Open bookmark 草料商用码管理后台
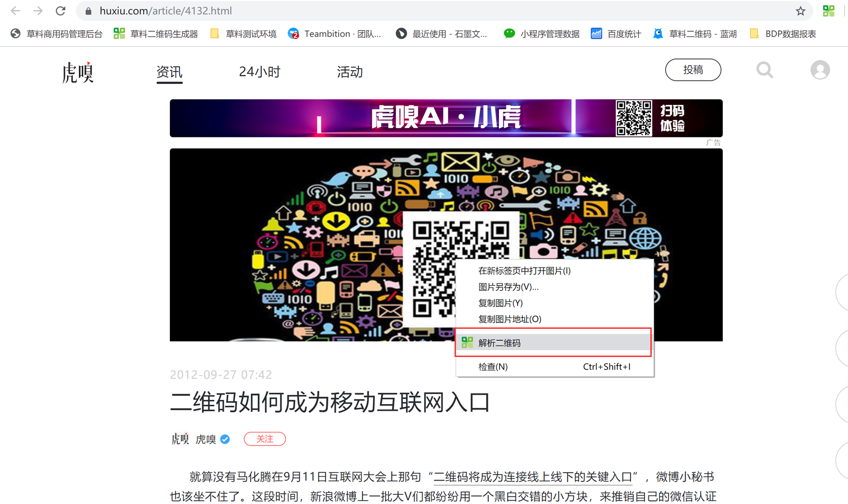Viewport: 848px width, 504px height. [56, 34]
